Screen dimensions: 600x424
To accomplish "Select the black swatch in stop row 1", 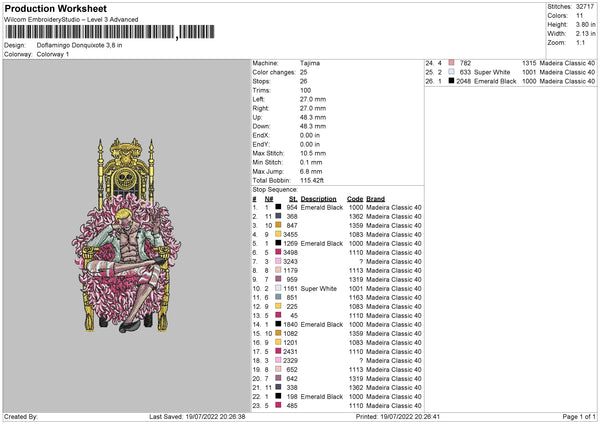I will click(278, 207).
